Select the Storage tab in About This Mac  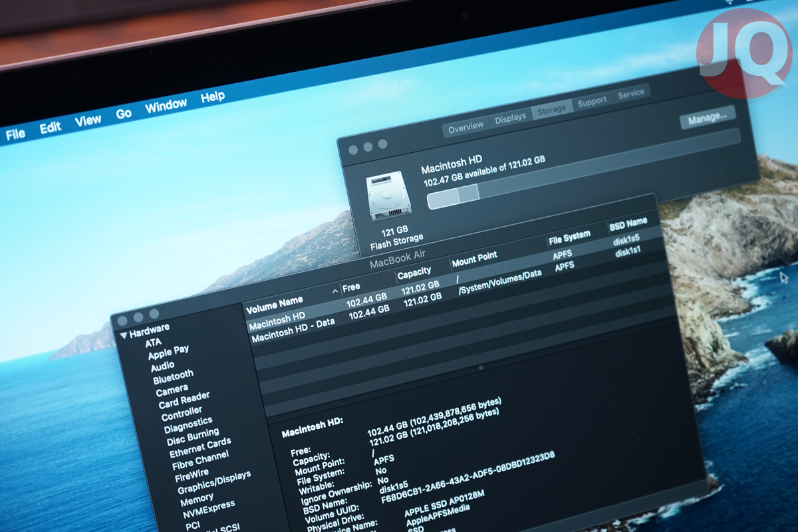click(551, 110)
